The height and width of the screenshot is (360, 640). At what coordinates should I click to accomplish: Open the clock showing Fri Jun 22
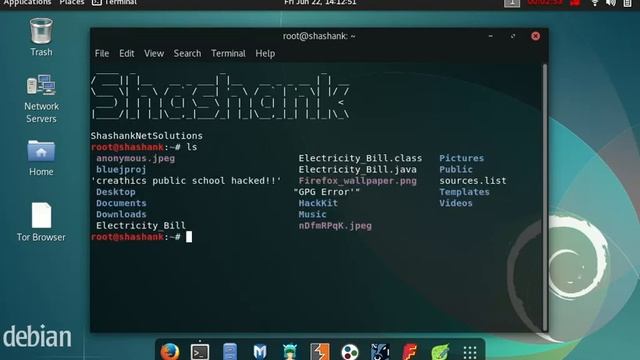click(x=320, y=2)
